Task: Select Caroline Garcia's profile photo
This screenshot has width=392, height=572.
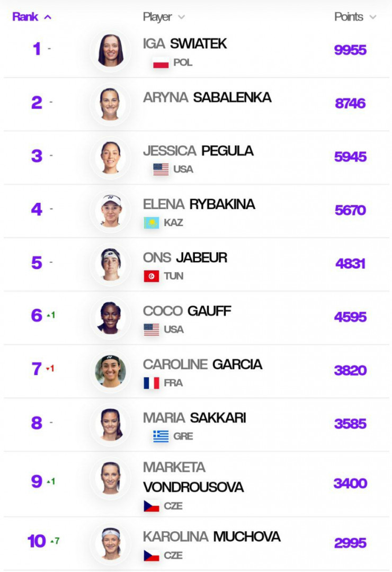Action: coord(111,371)
